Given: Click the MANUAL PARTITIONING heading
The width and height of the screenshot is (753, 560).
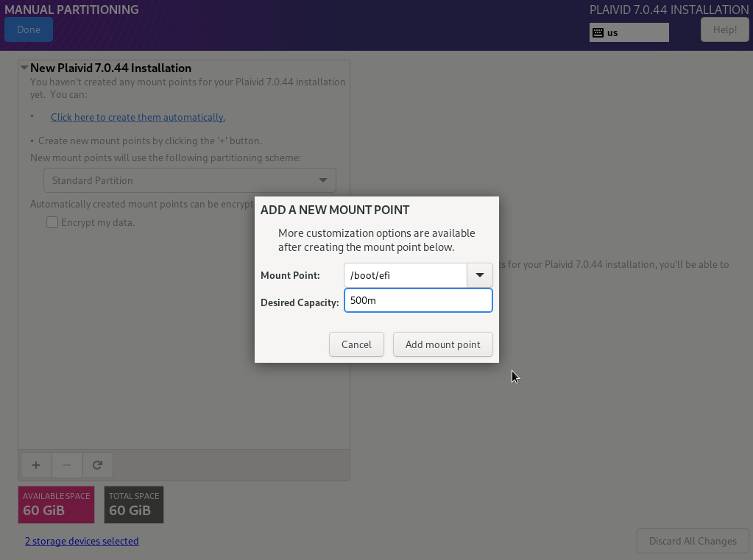Looking at the screenshot, I should click(x=71, y=10).
